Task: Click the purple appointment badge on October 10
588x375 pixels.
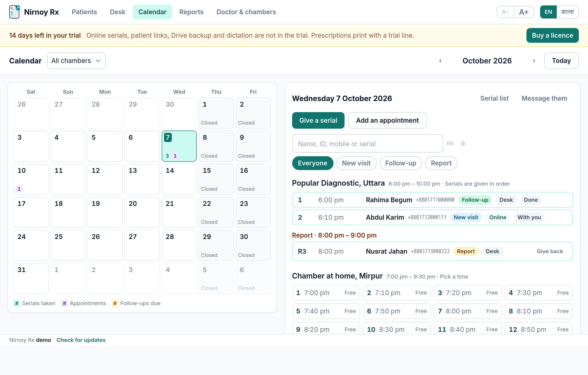Action: (x=19, y=189)
